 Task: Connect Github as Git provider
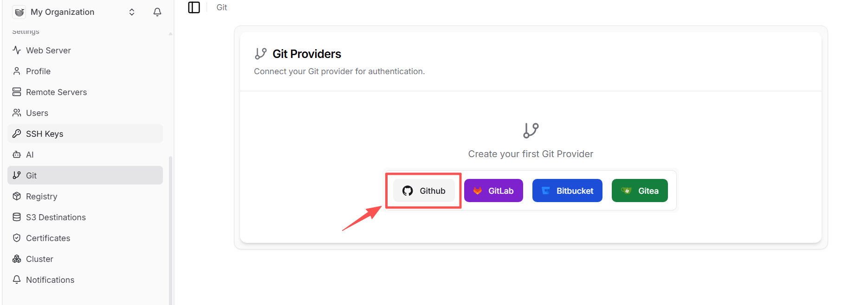[424, 190]
